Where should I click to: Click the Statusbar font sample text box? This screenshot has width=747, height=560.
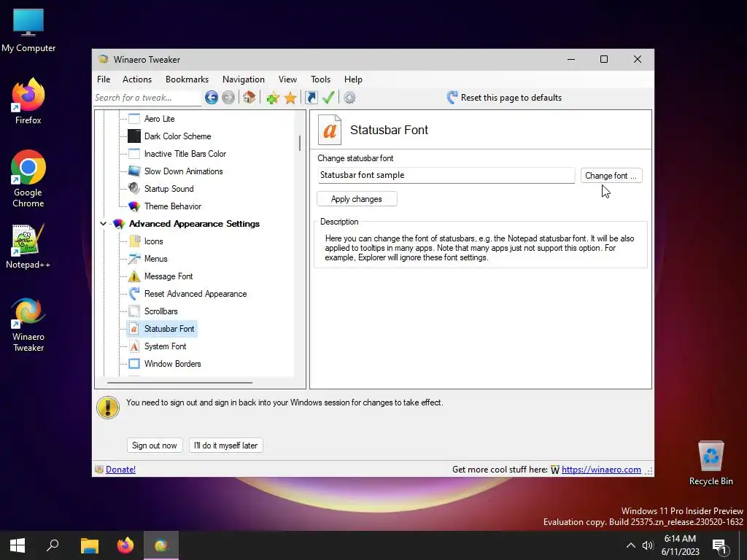(x=446, y=175)
